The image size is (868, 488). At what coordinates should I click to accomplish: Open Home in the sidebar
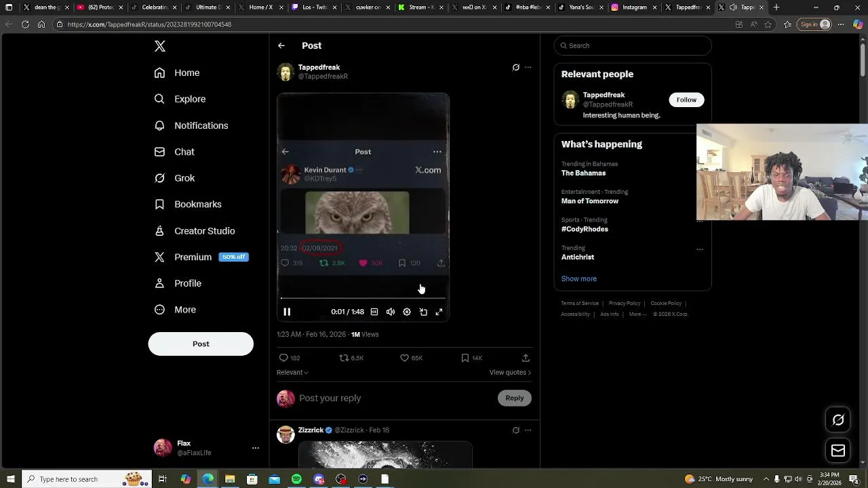(177, 73)
